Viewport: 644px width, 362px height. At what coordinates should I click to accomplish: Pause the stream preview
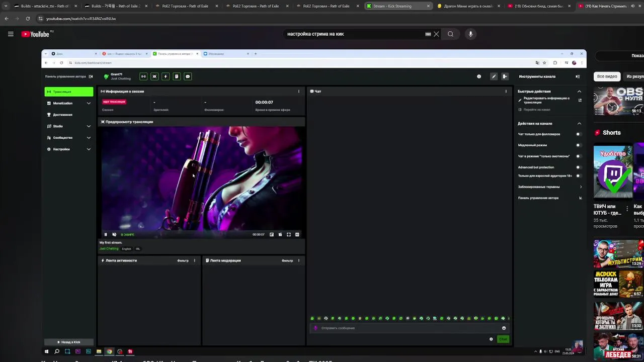point(106,235)
